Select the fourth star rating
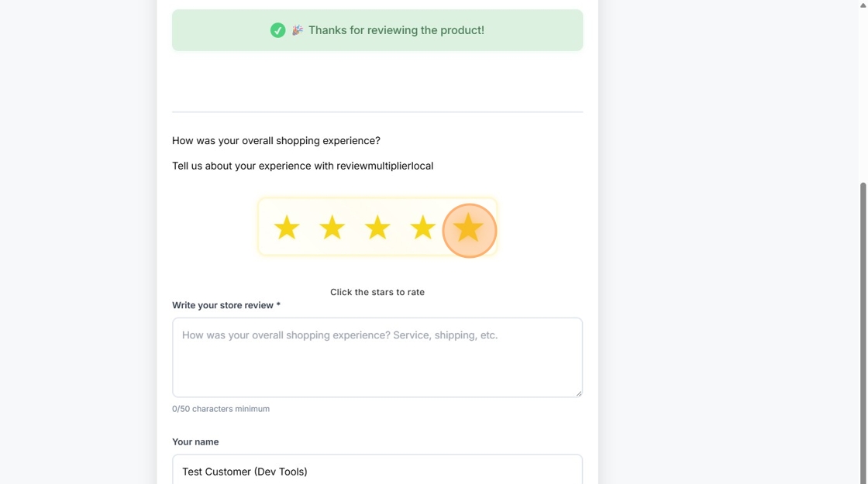Image resolution: width=868 pixels, height=484 pixels. point(423,228)
